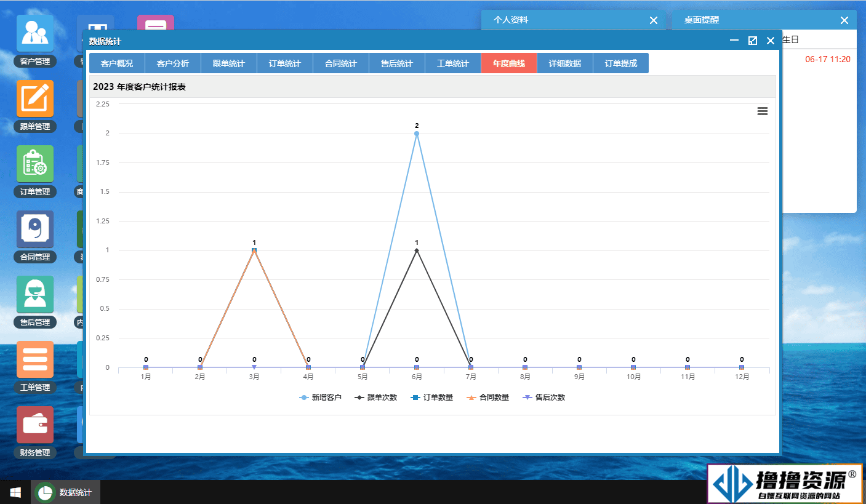Viewport: 866px width, 504px height.
Task: Click the 数据统计 taskbar item
Action: click(66, 492)
